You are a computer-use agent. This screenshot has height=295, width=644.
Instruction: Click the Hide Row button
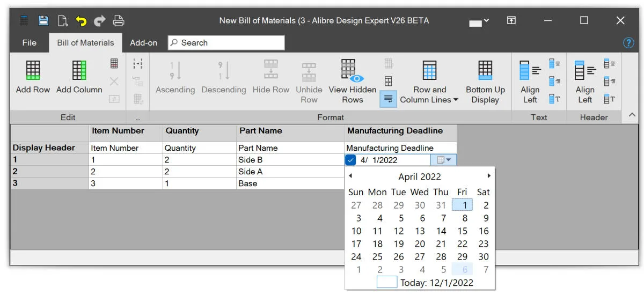click(271, 78)
